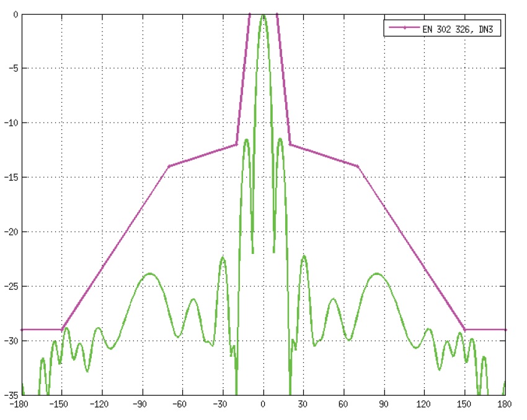Screen dimensions: 527x420
Task: Click x-axis label -30
Action: (x=220, y=405)
